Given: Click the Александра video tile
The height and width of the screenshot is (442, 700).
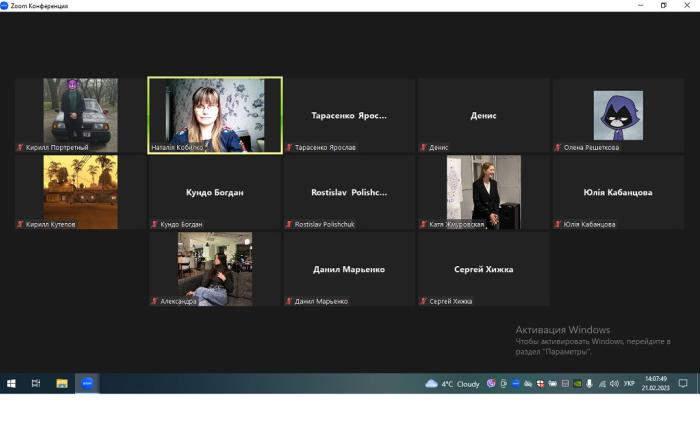Looking at the screenshot, I should coord(215,269).
